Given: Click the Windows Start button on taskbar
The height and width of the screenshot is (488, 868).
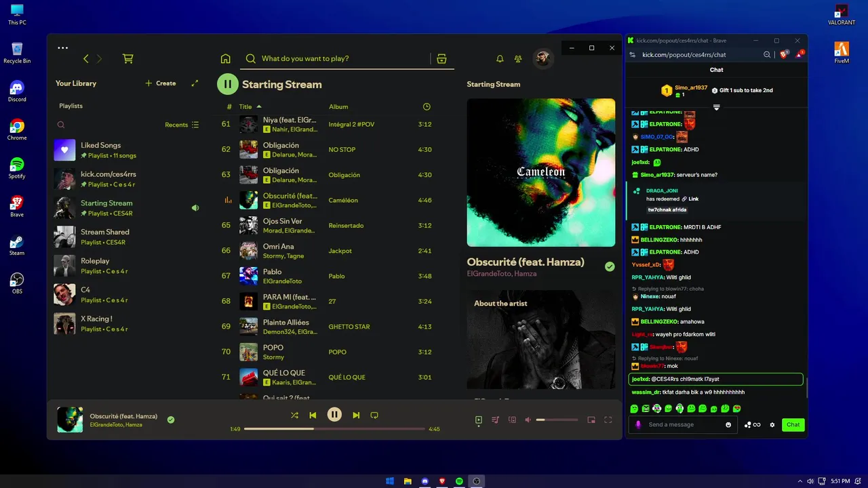Looking at the screenshot, I should coord(390,481).
